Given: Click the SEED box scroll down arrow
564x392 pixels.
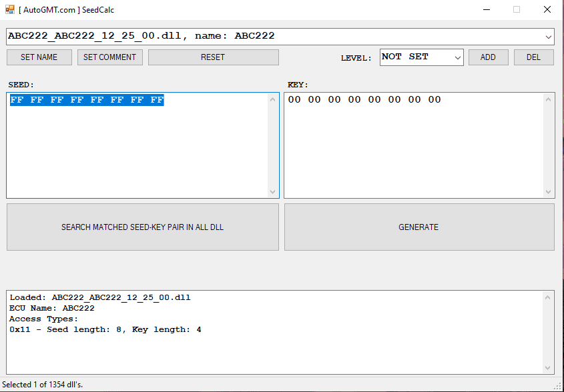Looking at the screenshot, I should tap(273, 191).
